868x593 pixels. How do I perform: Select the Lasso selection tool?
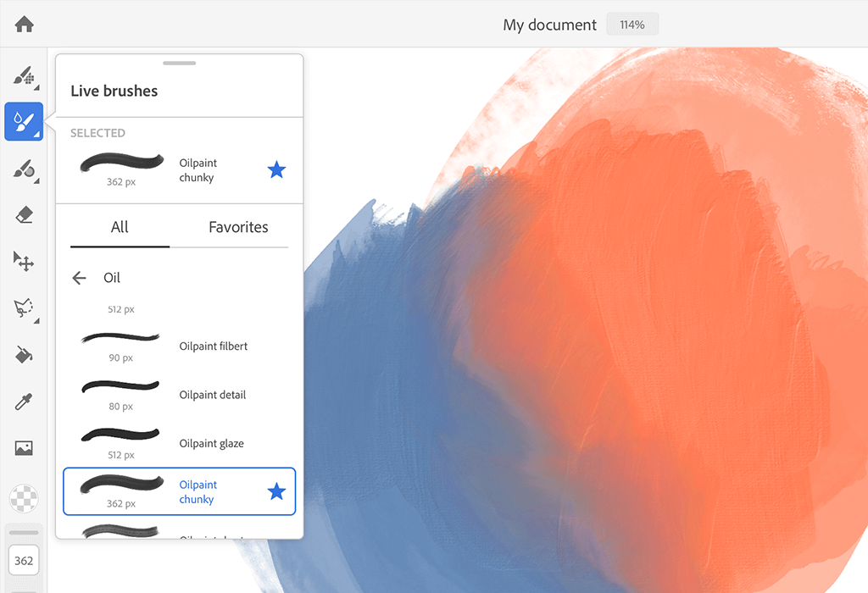24,308
